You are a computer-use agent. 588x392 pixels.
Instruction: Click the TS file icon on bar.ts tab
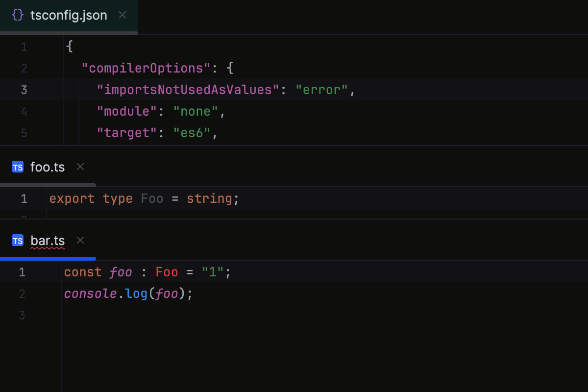coord(17,240)
